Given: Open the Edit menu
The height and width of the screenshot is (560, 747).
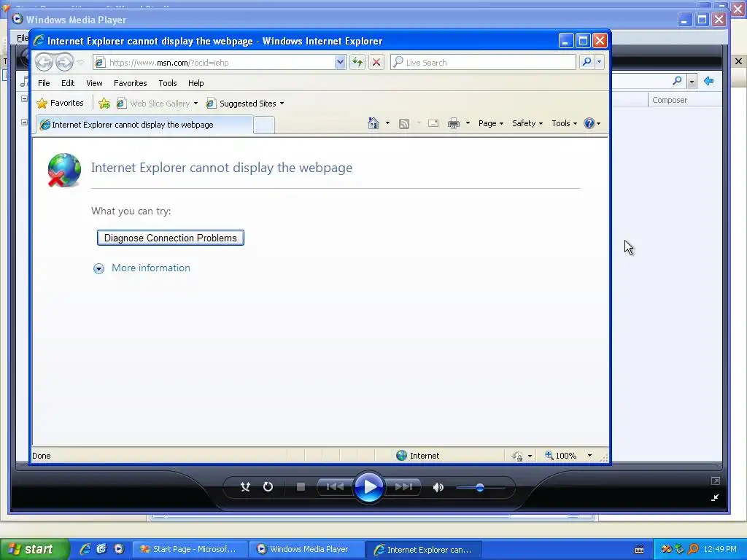Looking at the screenshot, I should click(68, 83).
